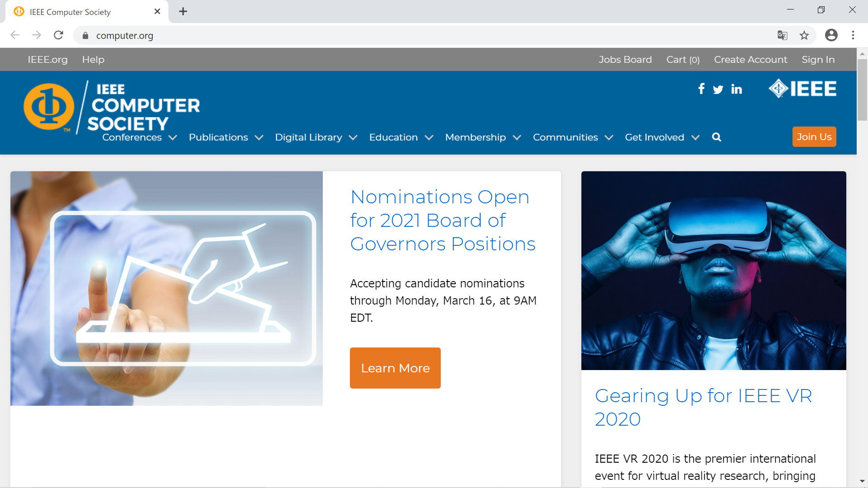Viewport: 868px width, 488px height.
Task: Expand Education menu chevron
Action: click(x=429, y=138)
